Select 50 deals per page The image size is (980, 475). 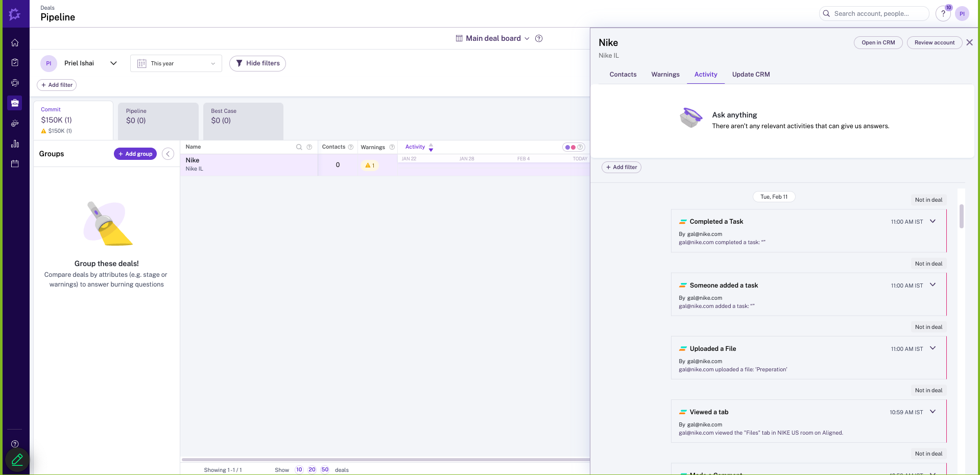point(325,470)
